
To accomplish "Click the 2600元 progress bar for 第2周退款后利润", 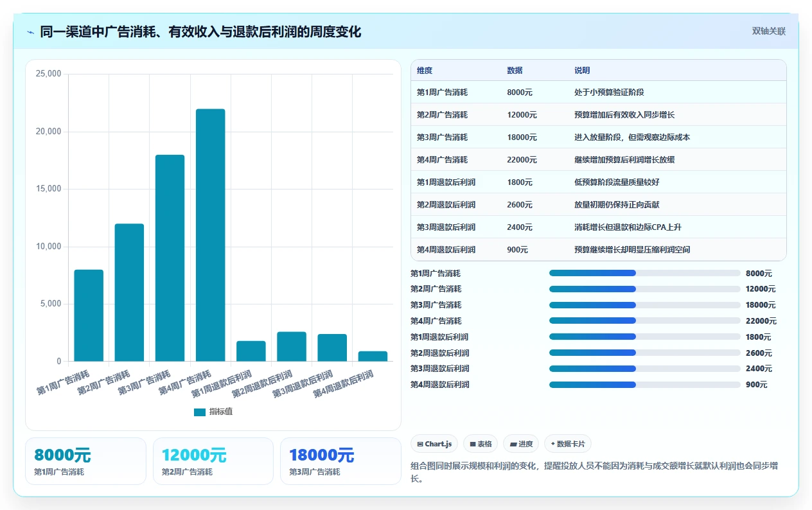I will pos(645,353).
